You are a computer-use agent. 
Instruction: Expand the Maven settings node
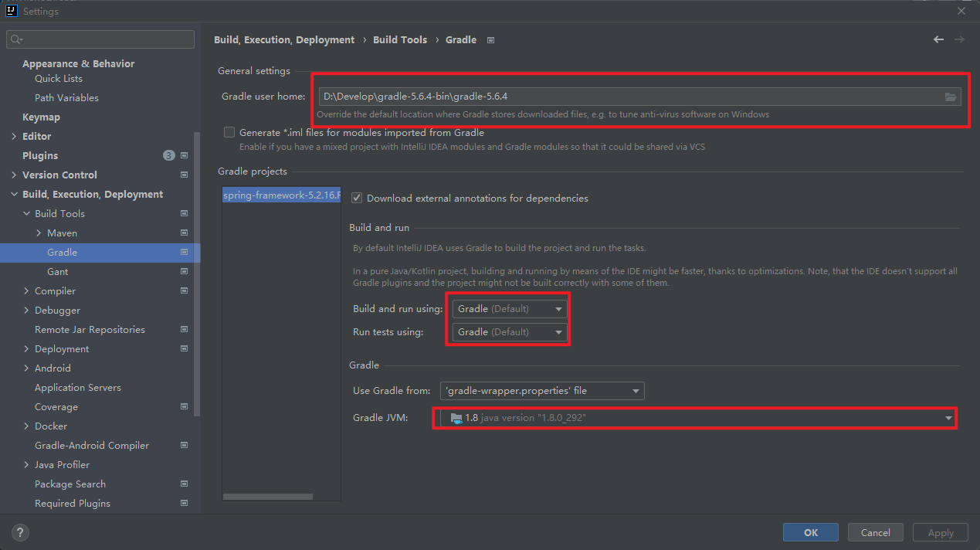(39, 233)
